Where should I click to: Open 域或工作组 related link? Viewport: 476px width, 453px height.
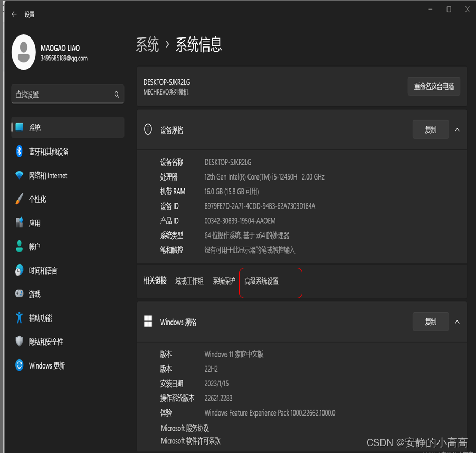click(x=189, y=281)
